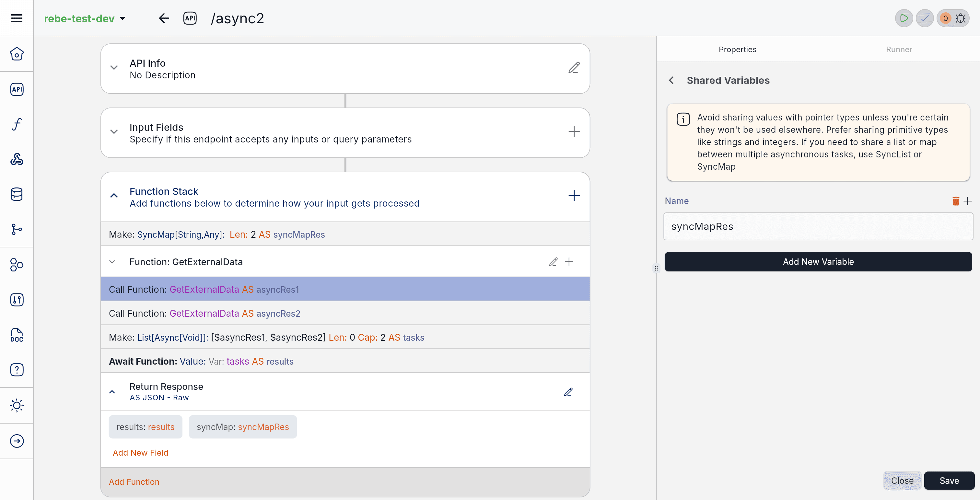Edit the GetExternalData function pencil
Screen dimensions: 980x500
553,262
